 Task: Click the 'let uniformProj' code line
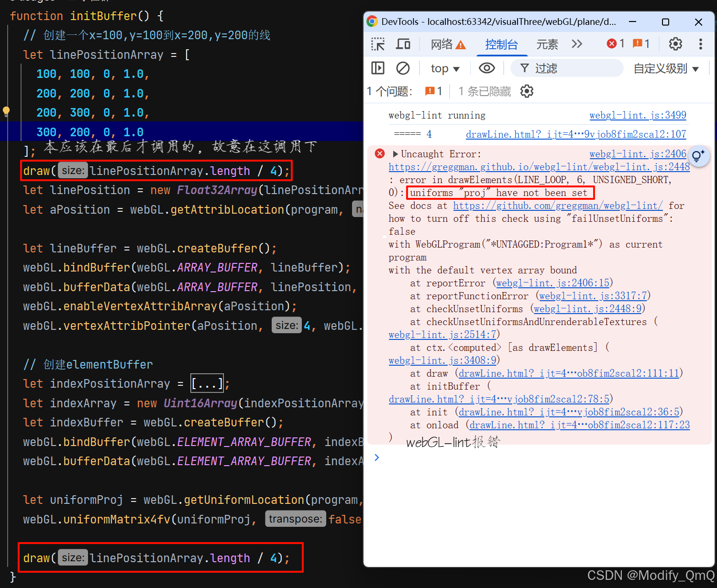(193, 500)
